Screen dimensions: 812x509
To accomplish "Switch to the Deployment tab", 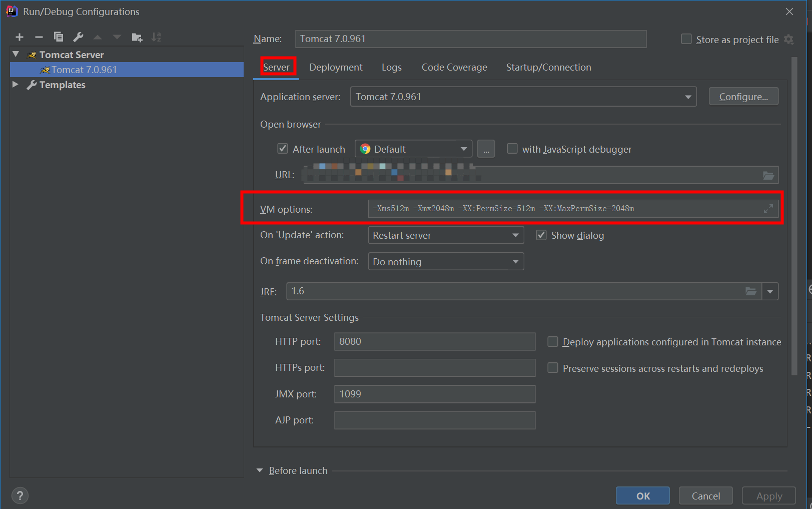I will pos(336,67).
